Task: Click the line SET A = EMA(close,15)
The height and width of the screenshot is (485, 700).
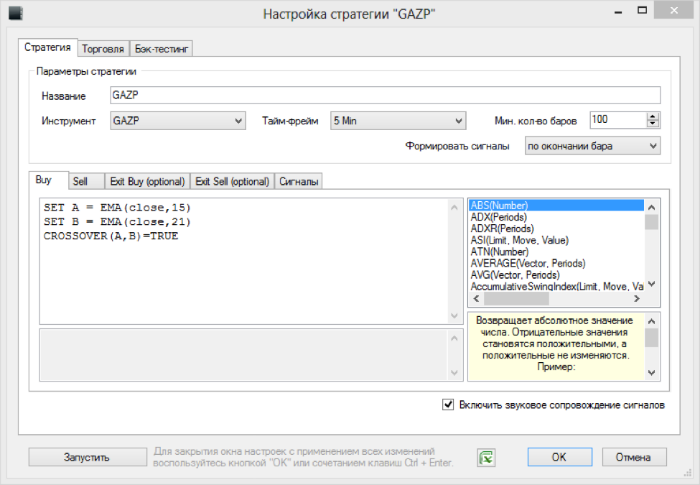Action: pos(117,208)
